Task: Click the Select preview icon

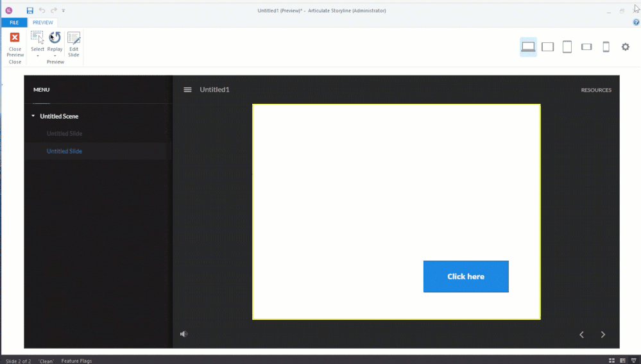Action: tap(37, 38)
